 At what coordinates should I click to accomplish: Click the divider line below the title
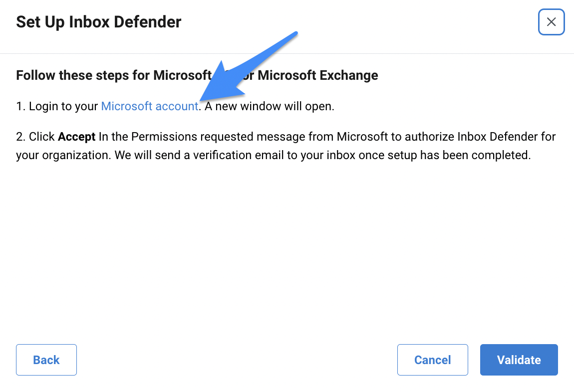coord(287,54)
